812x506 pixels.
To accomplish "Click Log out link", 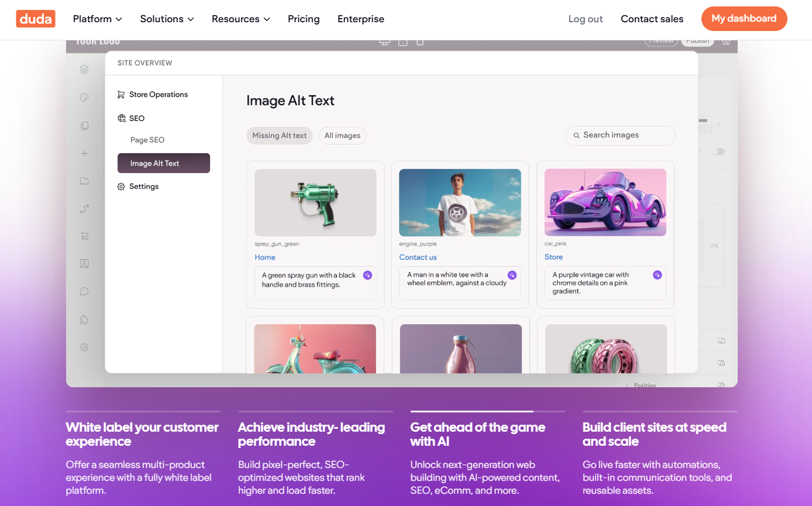I will (586, 19).
